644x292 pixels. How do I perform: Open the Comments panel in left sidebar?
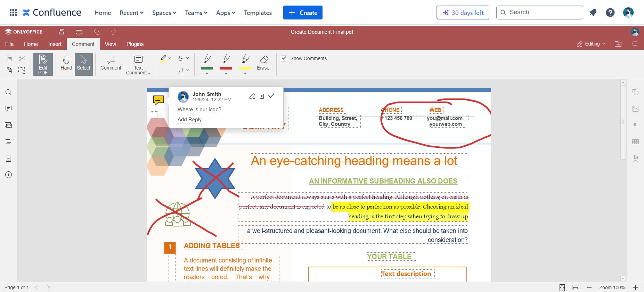tap(9, 109)
